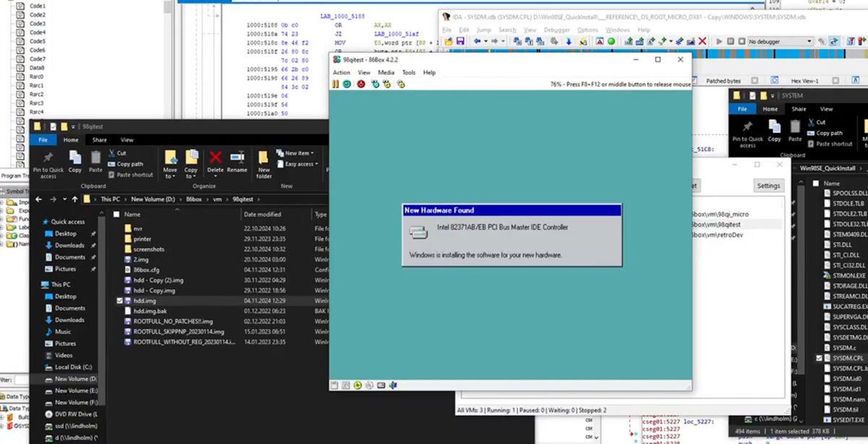The height and width of the screenshot is (444, 868).
Task: Click Copy path in the 98qitest Explorer ribbon
Action: point(125,164)
